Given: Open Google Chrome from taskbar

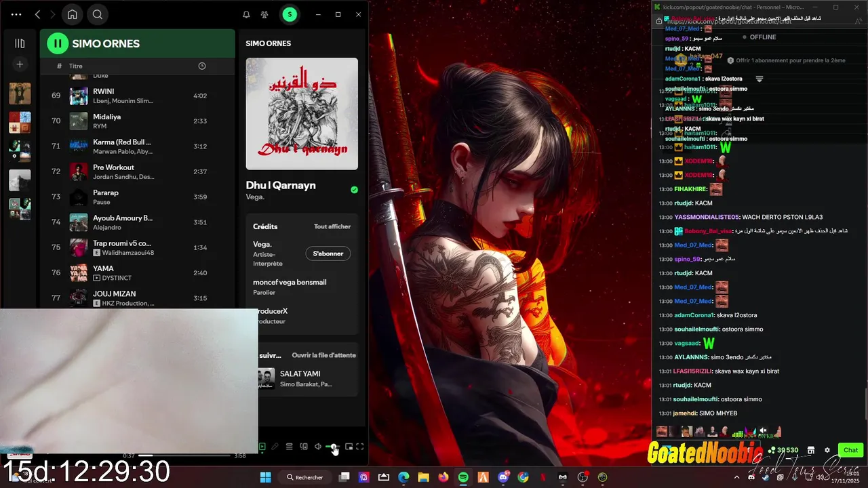Looking at the screenshot, I should 523,477.
